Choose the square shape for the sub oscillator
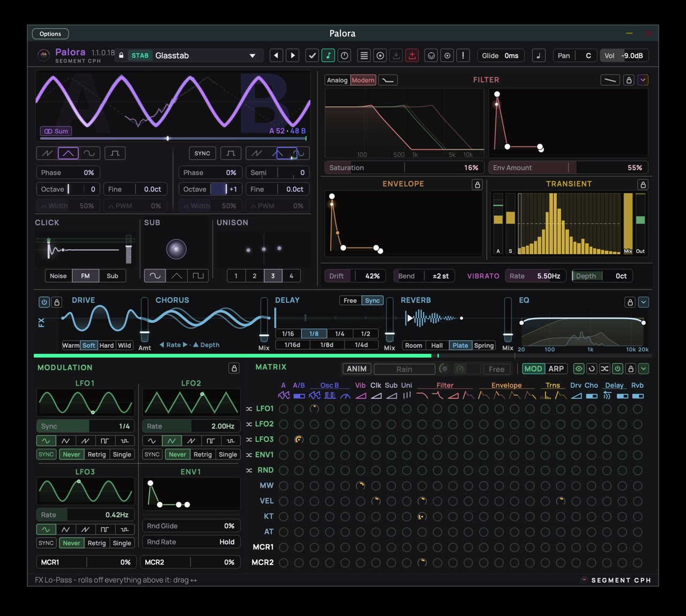686x616 pixels. coord(198,276)
